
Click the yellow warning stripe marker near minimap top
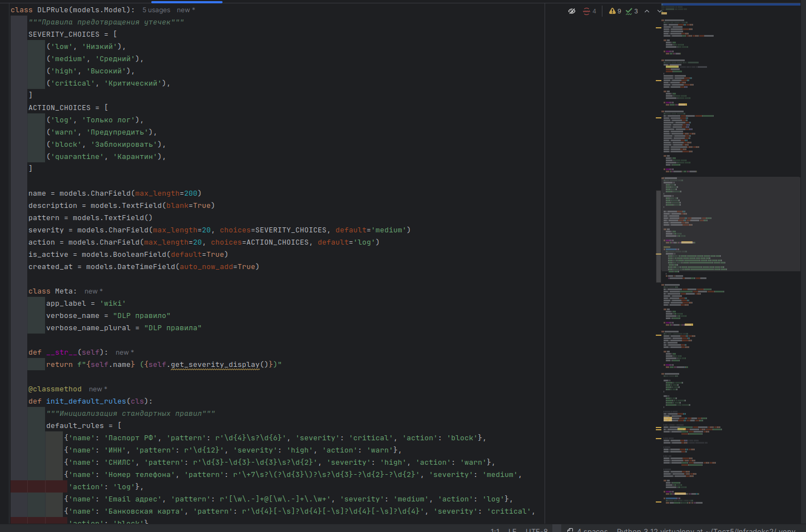(x=659, y=27)
